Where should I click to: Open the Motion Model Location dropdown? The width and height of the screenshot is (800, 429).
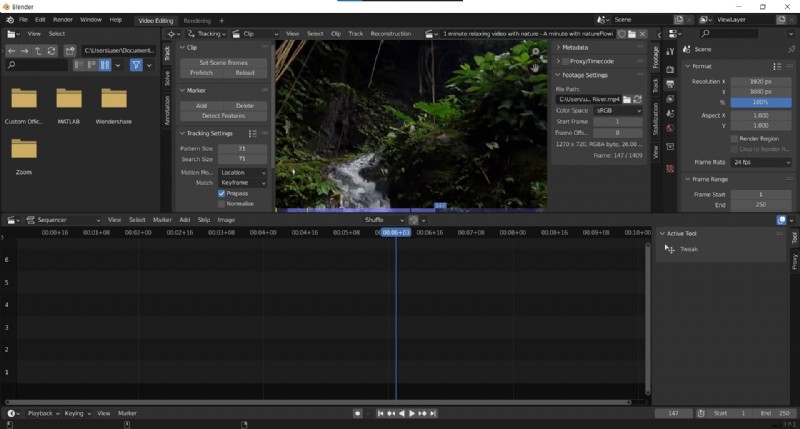(x=242, y=172)
